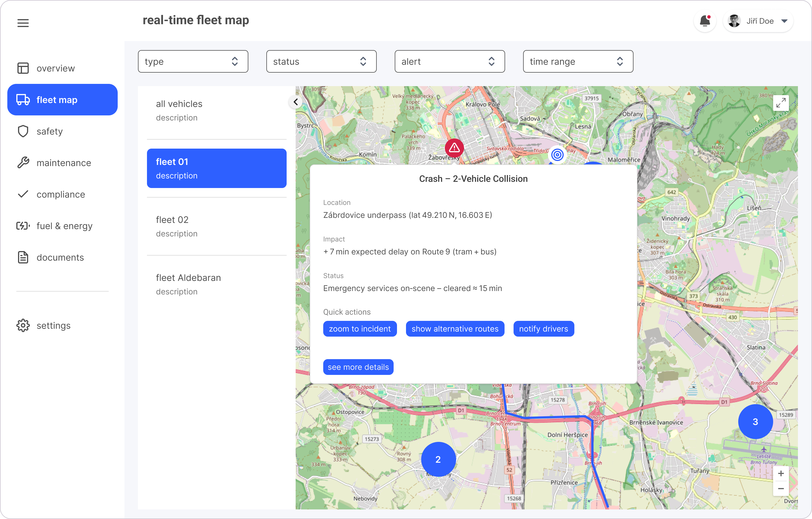
Task: Open the maintenance page in the sidebar
Action: (63, 163)
